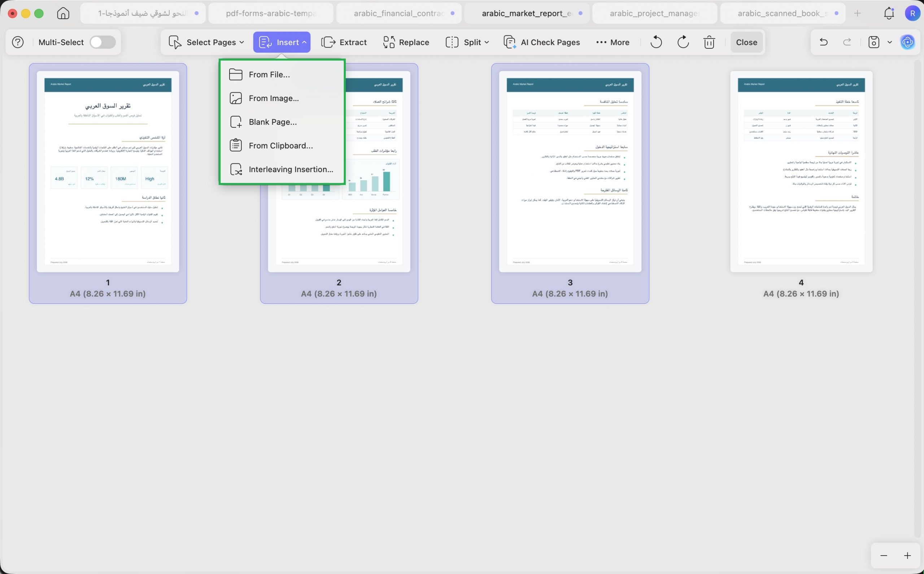Undo the last action
This screenshot has width=924, height=574.
(823, 42)
